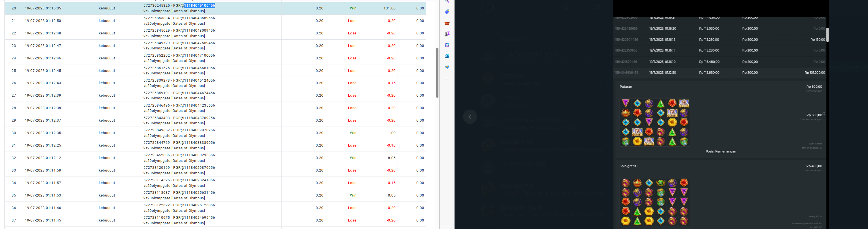Click the Rp 150,00 win in history
This screenshot has height=229, width=868.
(x=818, y=40)
